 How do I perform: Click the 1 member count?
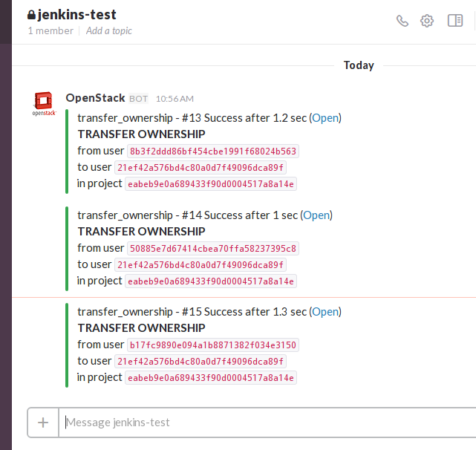[50, 31]
